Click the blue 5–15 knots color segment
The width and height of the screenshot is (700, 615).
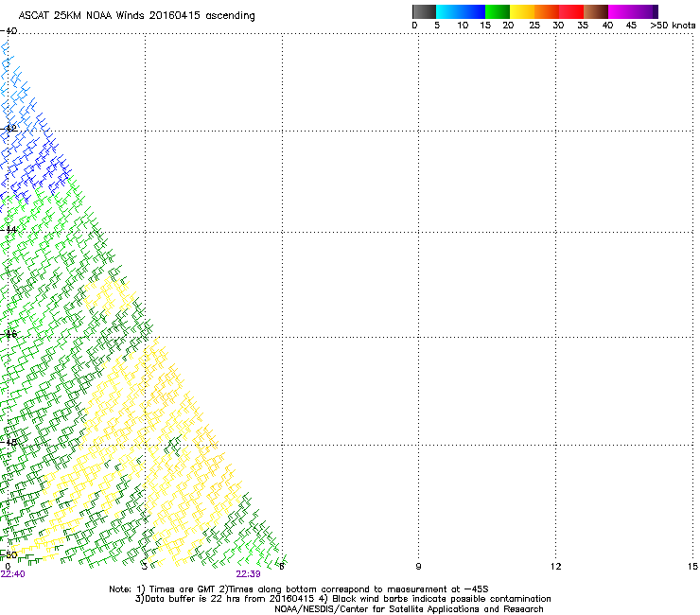tap(461, 11)
